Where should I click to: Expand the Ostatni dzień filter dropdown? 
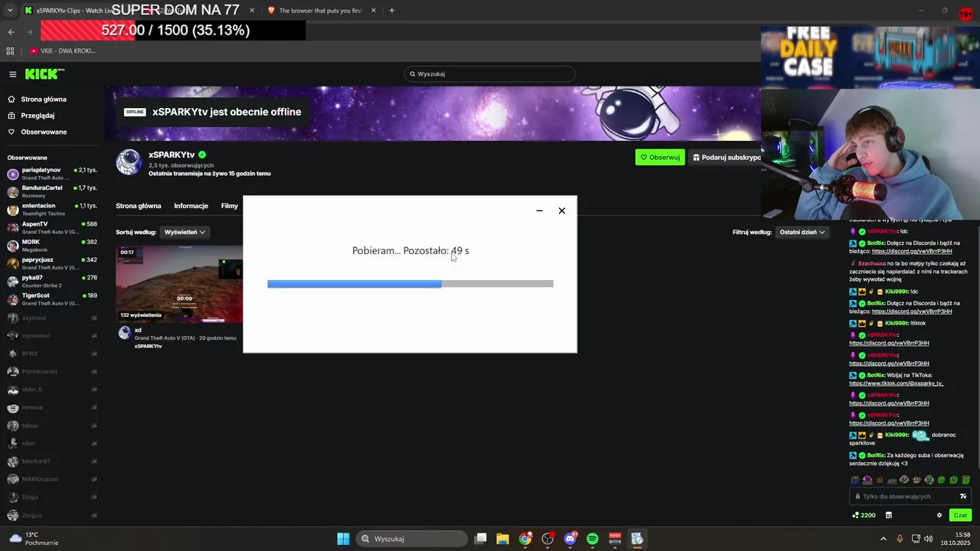point(802,232)
